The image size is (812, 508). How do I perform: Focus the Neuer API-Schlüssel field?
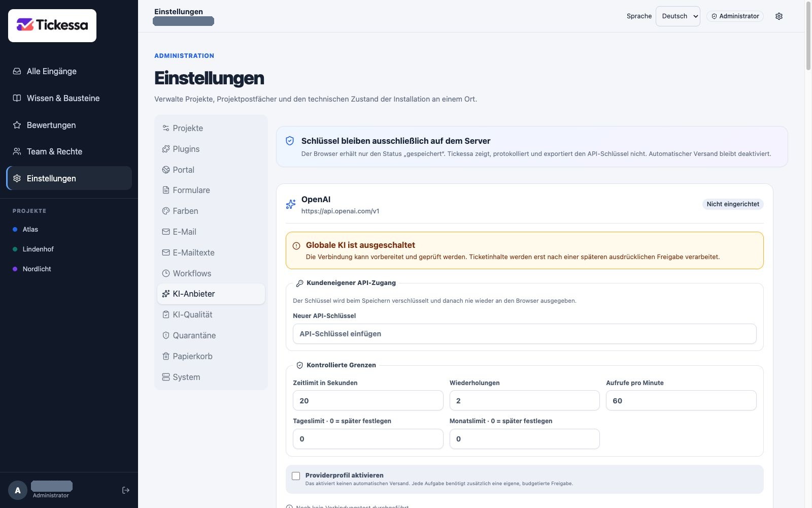pos(524,334)
